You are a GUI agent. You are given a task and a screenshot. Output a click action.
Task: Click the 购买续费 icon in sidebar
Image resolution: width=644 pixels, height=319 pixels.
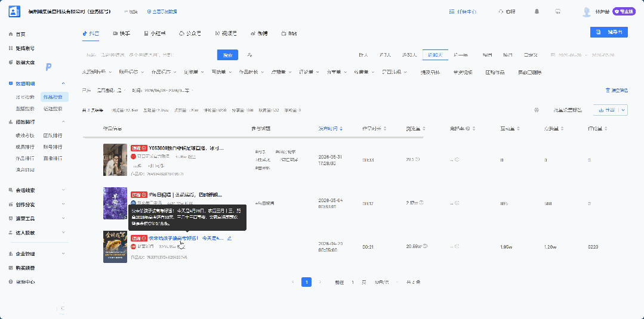(11, 268)
